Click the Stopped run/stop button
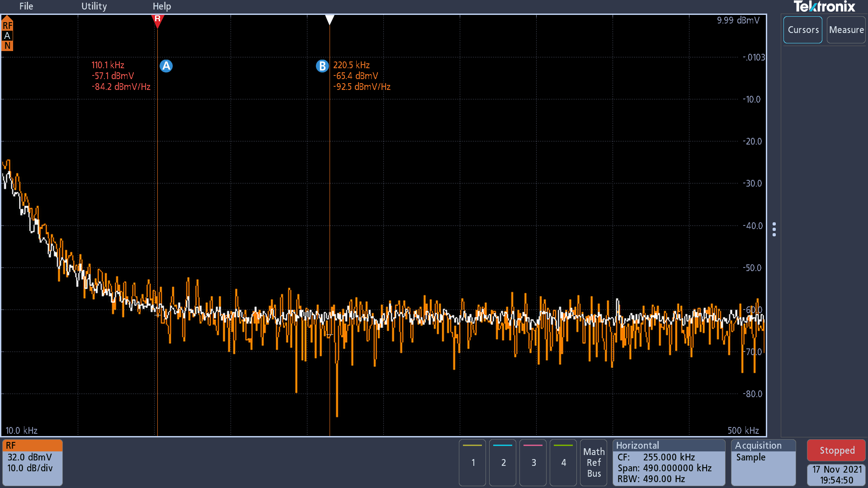The height and width of the screenshot is (488, 868). 836,450
